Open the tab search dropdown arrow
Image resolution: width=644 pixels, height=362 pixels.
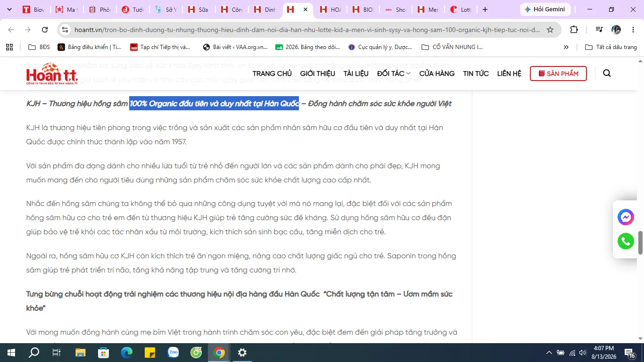[x=9, y=9]
